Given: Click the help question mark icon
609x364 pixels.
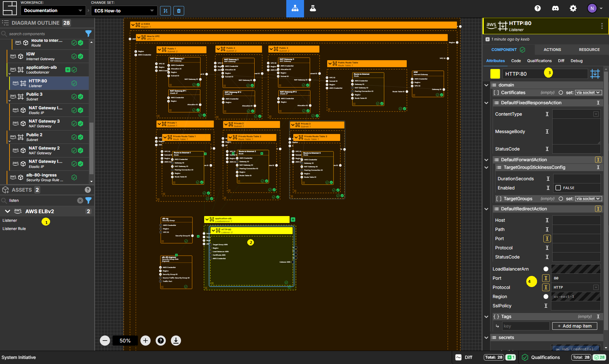Looking at the screenshot, I should (x=538, y=8).
